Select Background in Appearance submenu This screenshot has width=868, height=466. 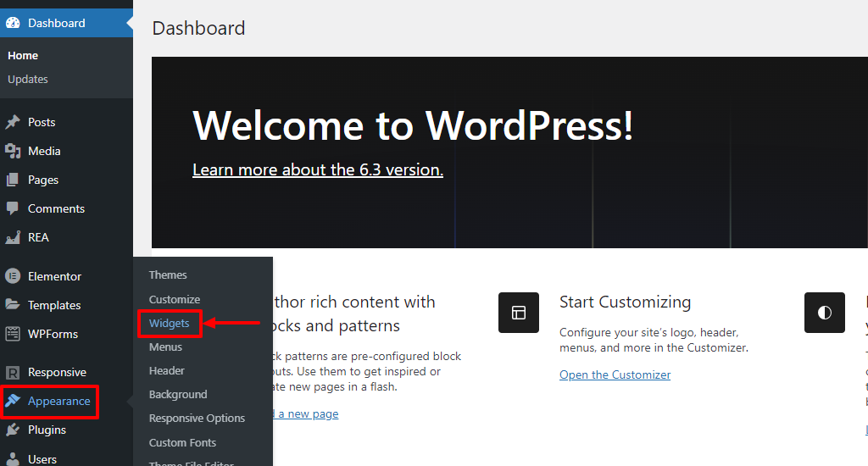178,395
